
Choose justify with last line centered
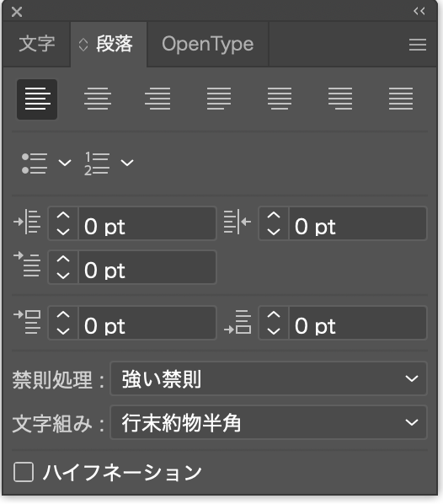pos(280,99)
